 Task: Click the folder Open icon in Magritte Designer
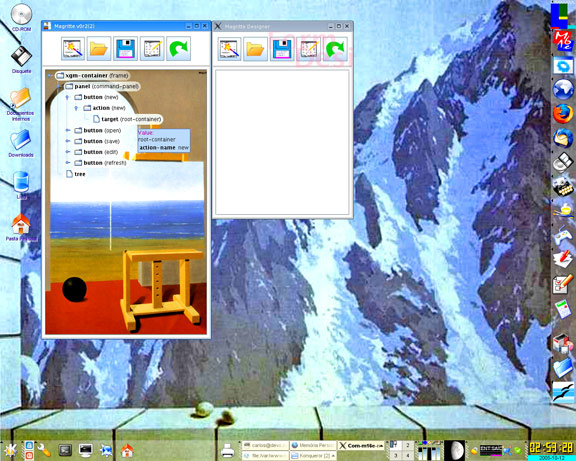[255, 49]
